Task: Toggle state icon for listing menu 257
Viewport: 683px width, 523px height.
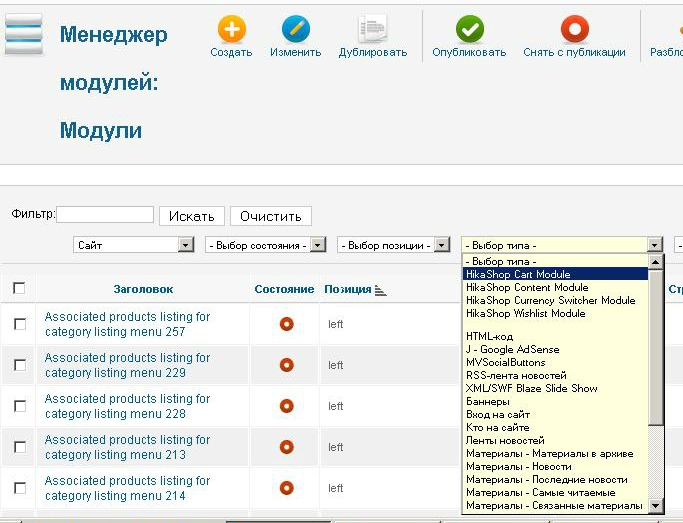Action: [x=286, y=324]
